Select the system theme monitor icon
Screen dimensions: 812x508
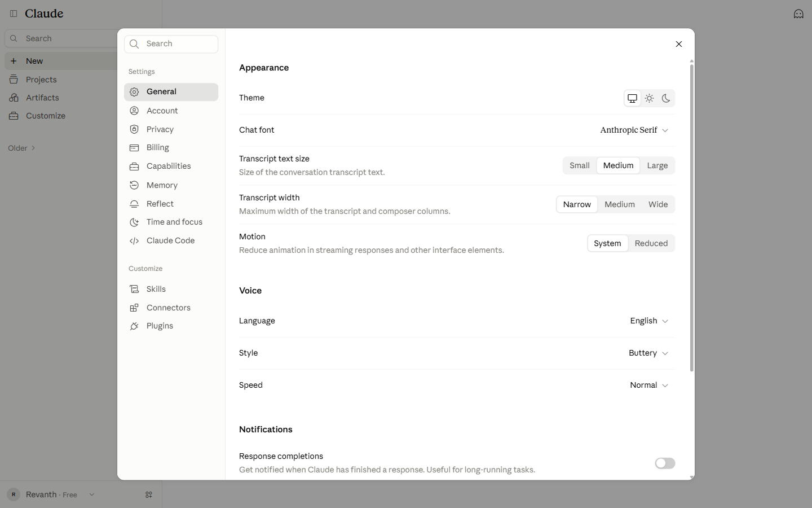(632, 98)
